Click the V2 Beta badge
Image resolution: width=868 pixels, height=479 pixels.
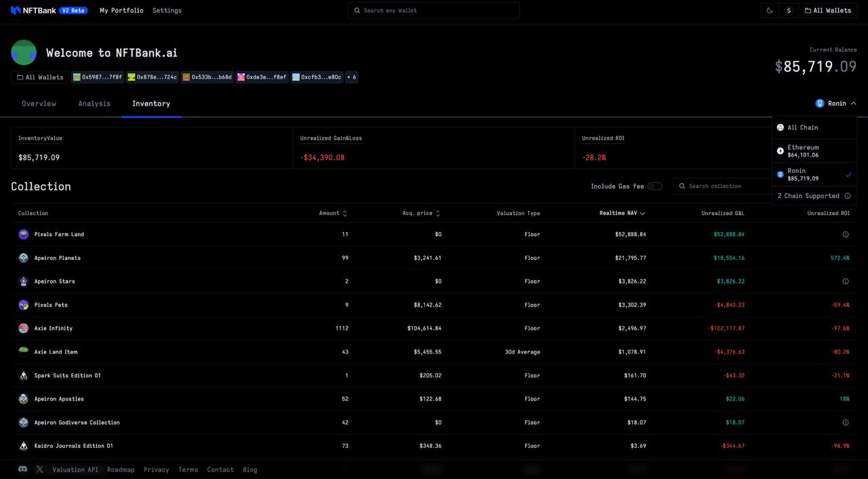tap(73, 10)
